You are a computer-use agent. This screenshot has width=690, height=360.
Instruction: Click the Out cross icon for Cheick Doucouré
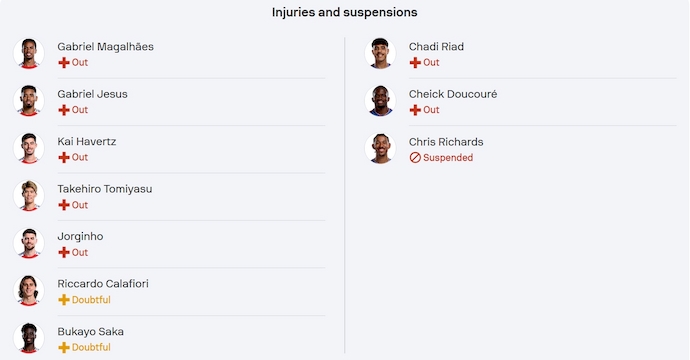pyautogui.click(x=415, y=110)
